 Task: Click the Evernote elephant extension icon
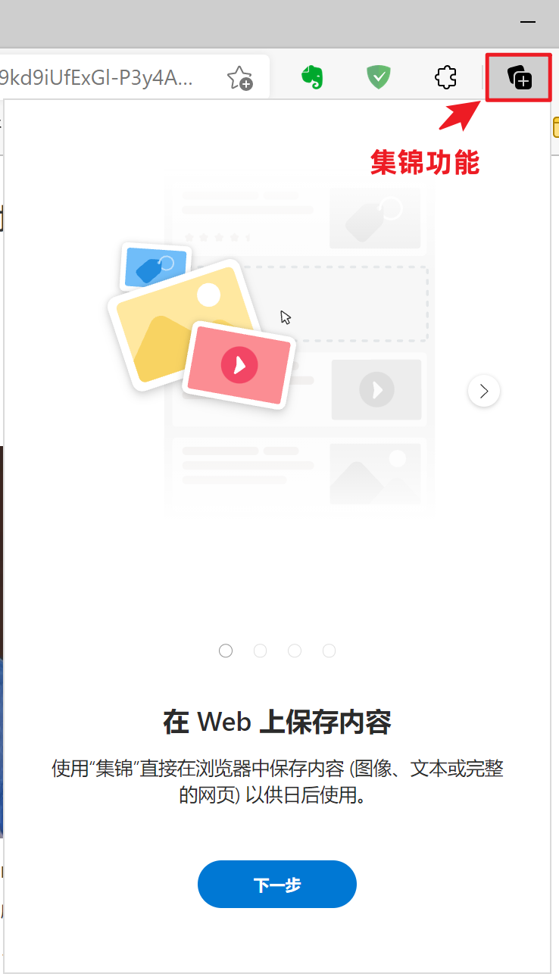point(312,77)
